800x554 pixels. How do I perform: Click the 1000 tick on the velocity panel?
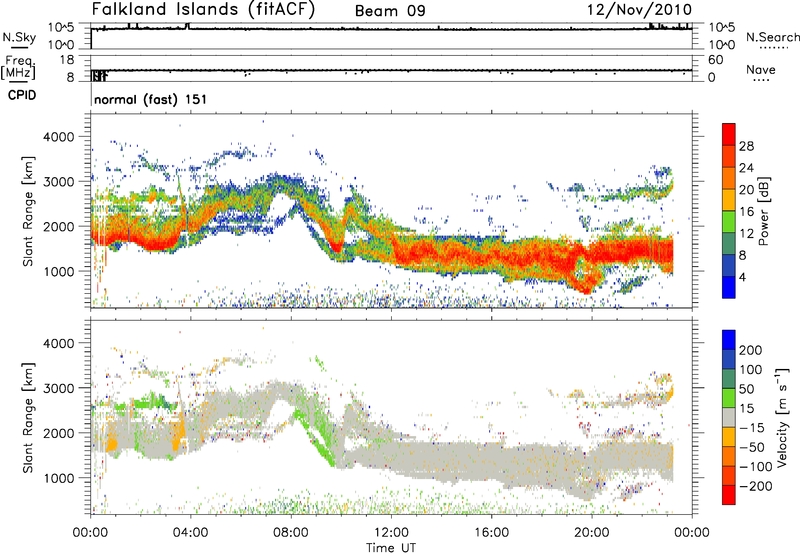58,478
